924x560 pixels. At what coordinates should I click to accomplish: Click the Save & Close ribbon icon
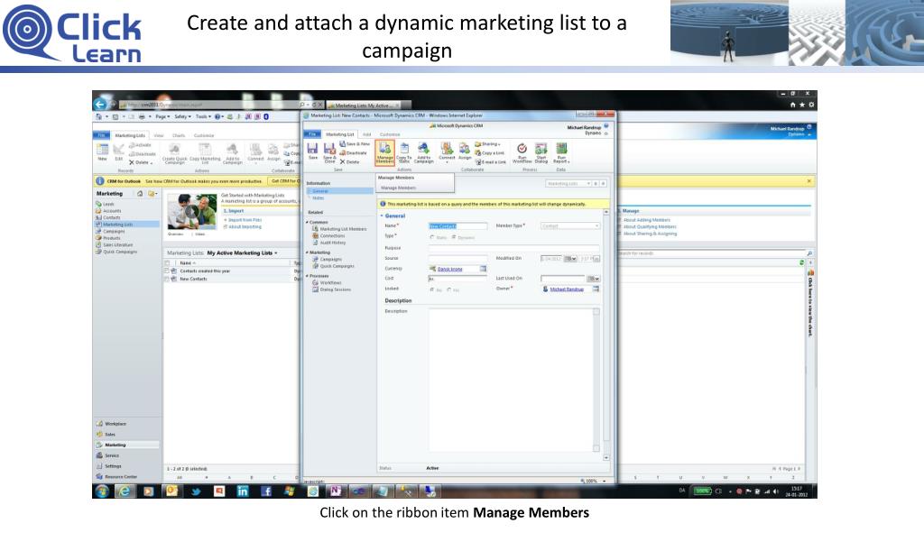pos(329,151)
